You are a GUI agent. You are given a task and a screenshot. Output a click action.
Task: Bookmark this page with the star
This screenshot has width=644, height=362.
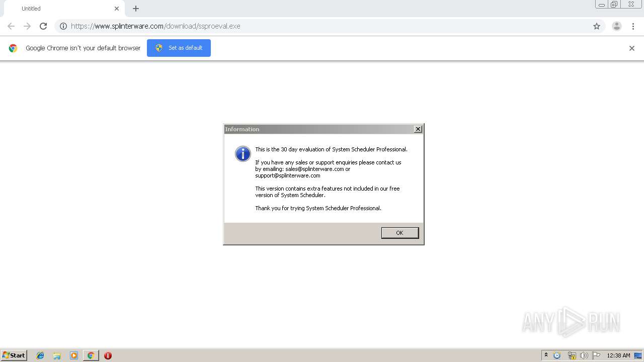pyautogui.click(x=597, y=26)
